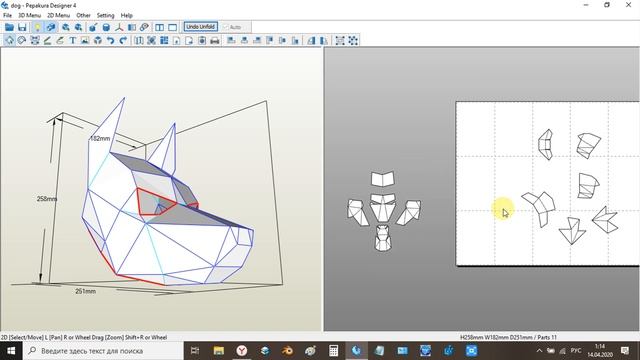Open Task View on the taskbar

coord(195,351)
